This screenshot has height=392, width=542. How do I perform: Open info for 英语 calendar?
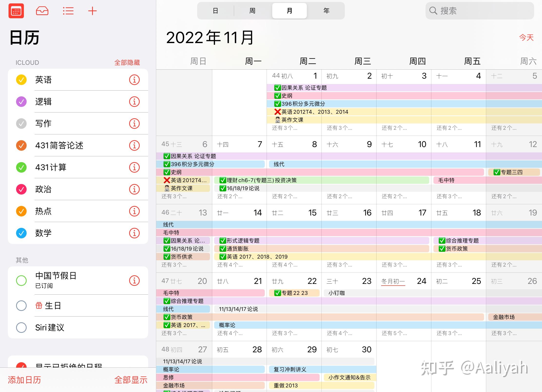point(134,80)
